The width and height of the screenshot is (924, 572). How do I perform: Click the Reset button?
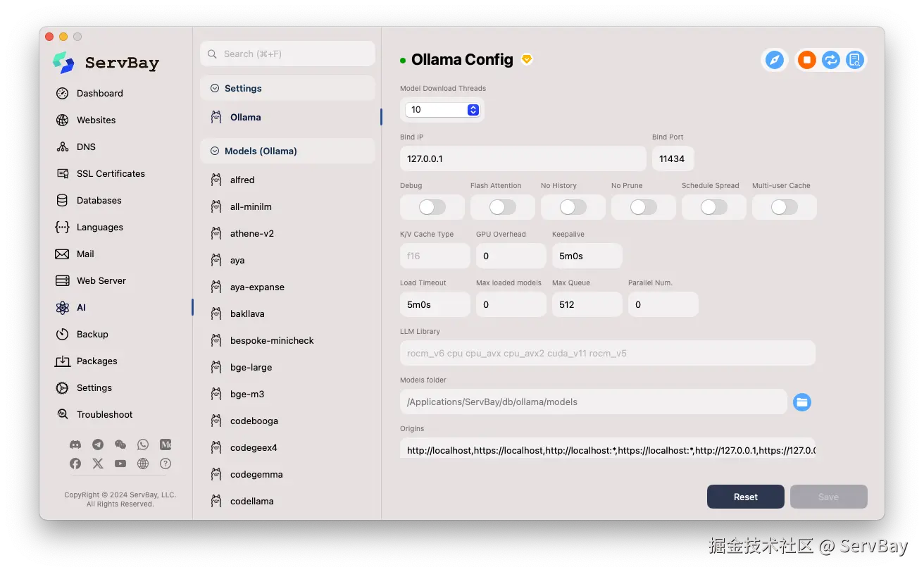click(745, 497)
